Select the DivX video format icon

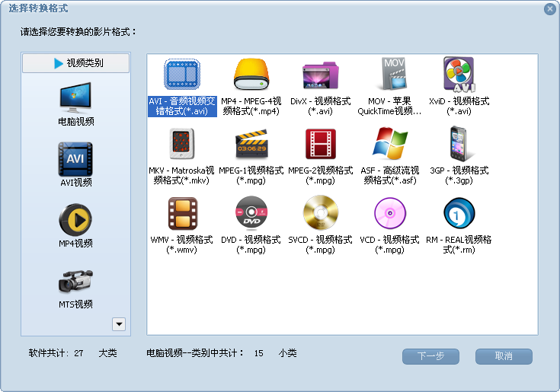[x=320, y=75]
